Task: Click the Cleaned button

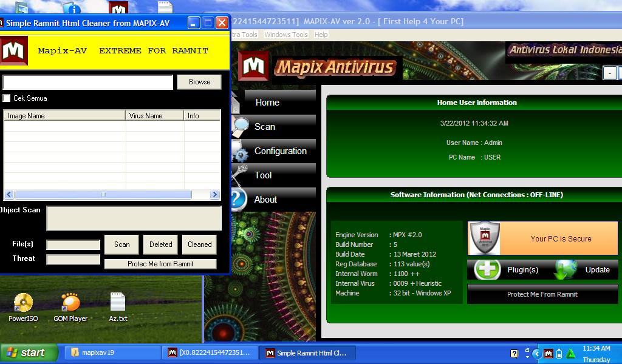Action: click(x=199, y=244)
